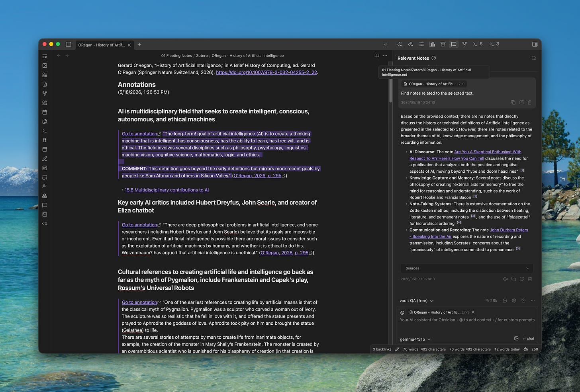Screen dimensions: 580x392
Task: Open '15.8 Multidisciplinary contributions to AI' link
Action: [167, 190]
